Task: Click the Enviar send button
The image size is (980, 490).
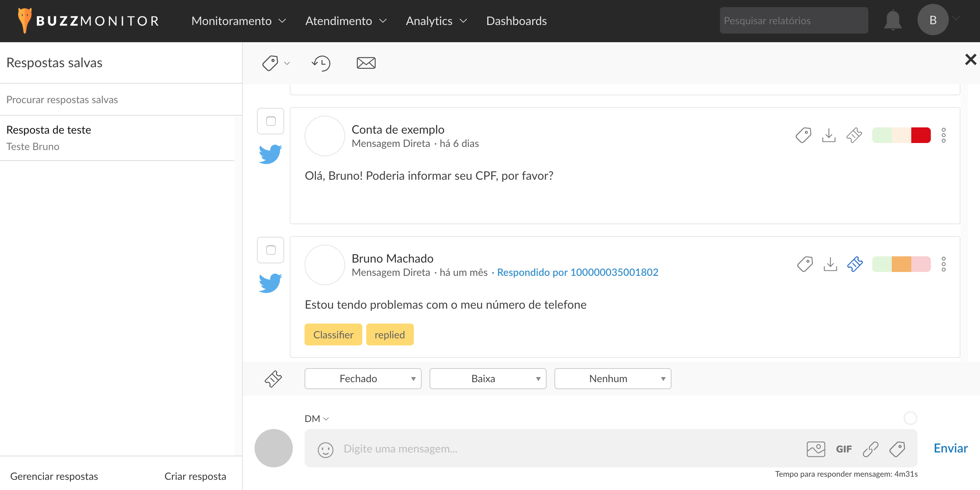Action: (x=950, y=448)
